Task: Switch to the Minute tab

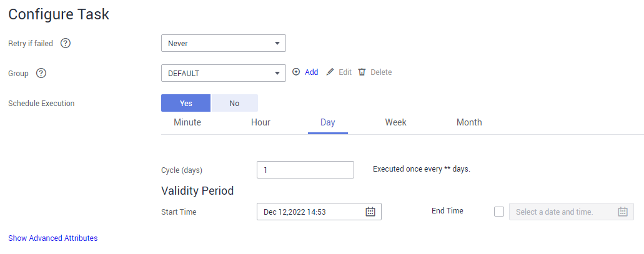Action: tap(187, 122)
